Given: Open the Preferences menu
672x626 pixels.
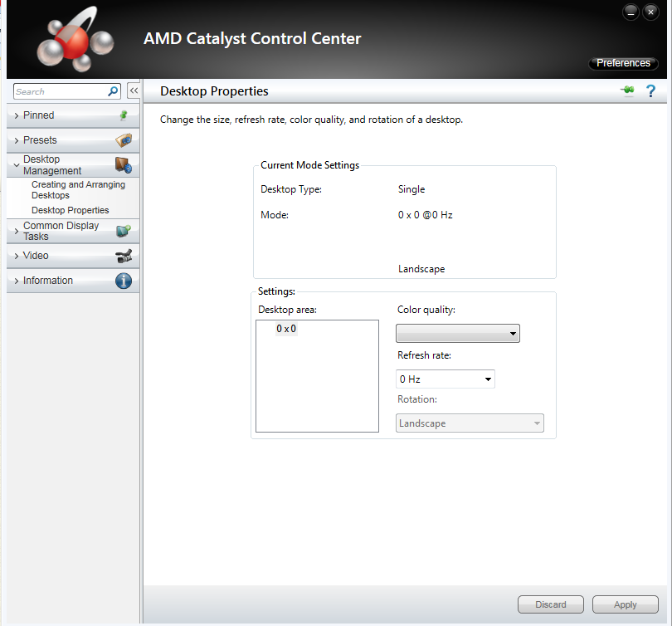Looking at the screenshot, I should click(x=623, y=63).
